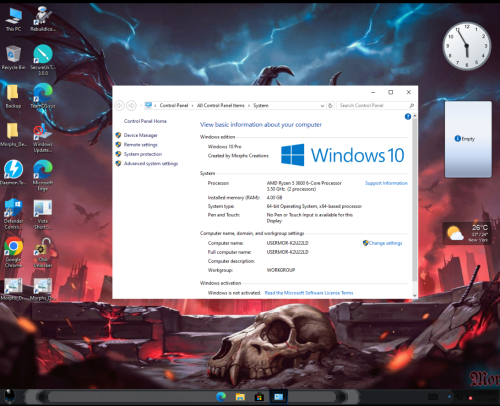Click the analog clock desktop gadget
The image size is (500, 406).
(467, 46)
